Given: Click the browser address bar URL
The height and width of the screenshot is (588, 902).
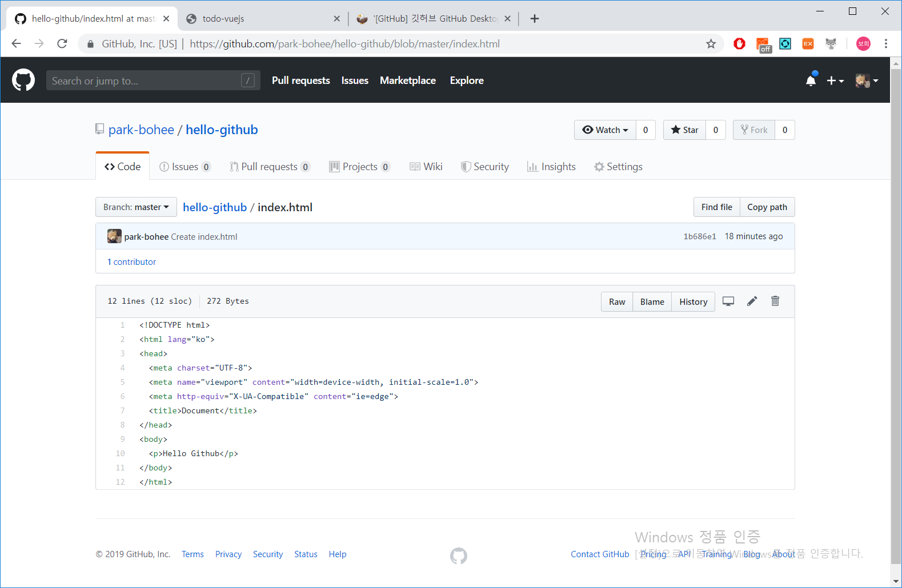Looking at the screenshot, I should (x=344, y=44).
